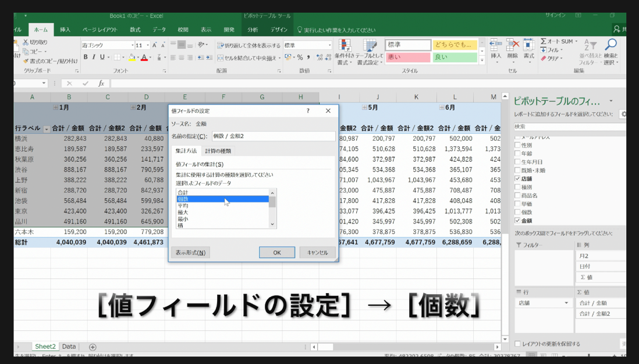Screen dimensions: 639x364
Task: Click the custom name field (名前の指定)
Action: 273,136
